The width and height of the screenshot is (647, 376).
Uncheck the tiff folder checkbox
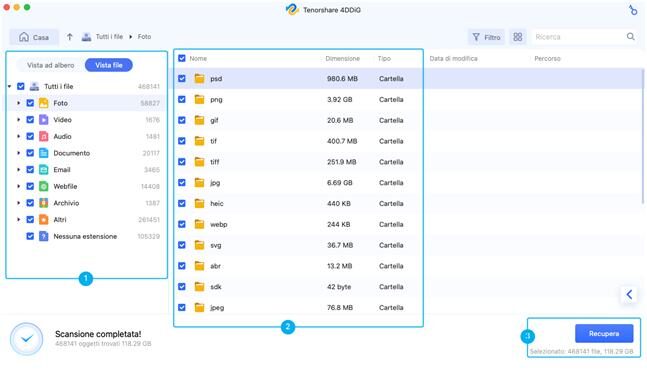[x=182, y=162]
